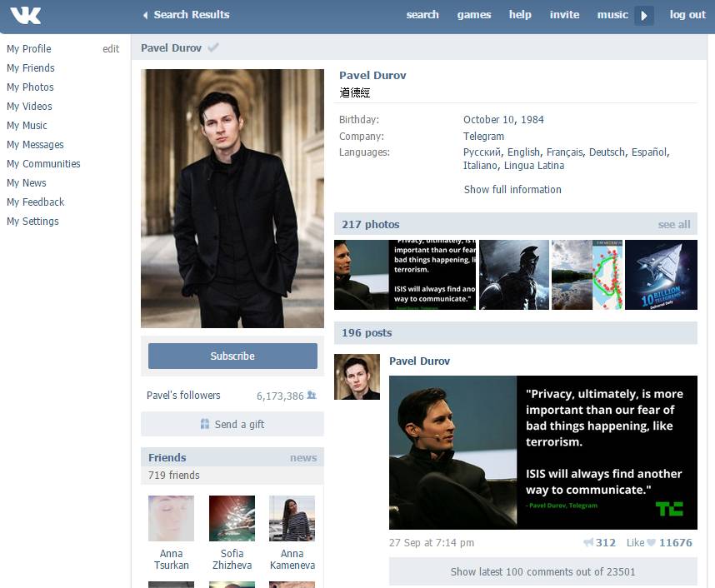Open My Music in sidebar
715x588 pixels.
[x=27, y=126]
